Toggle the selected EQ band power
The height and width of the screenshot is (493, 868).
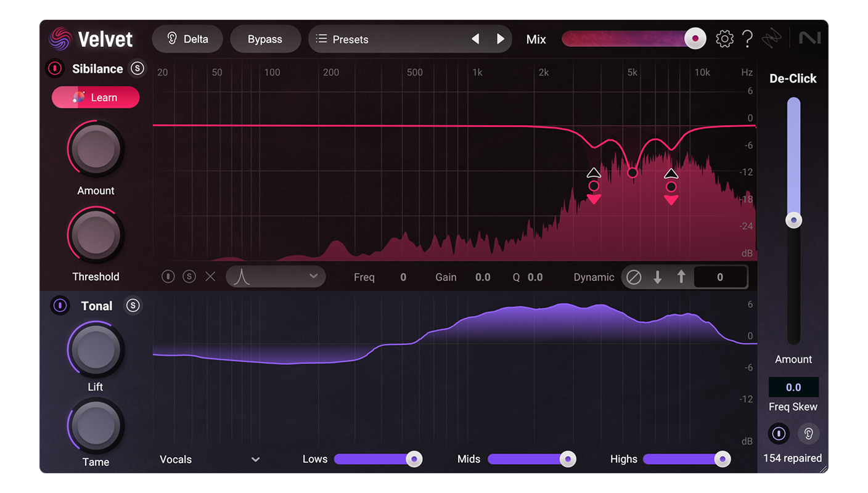(x=168, y=277)
